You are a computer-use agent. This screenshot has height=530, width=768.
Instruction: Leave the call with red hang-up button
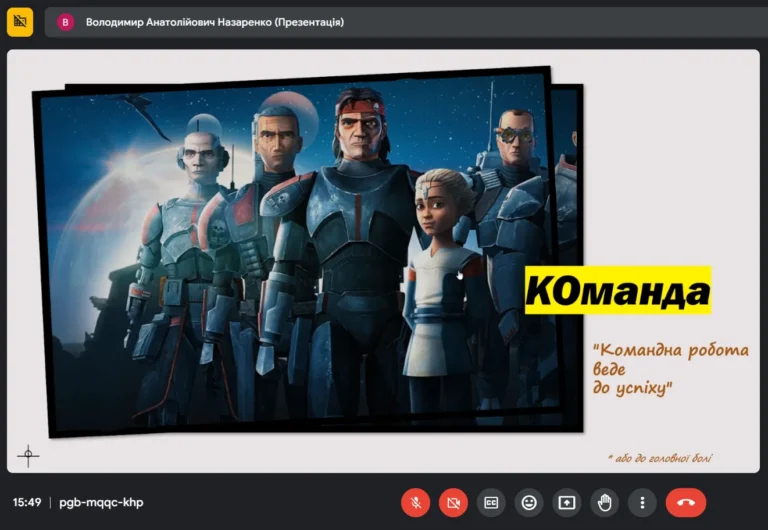[x=686, y=503]
